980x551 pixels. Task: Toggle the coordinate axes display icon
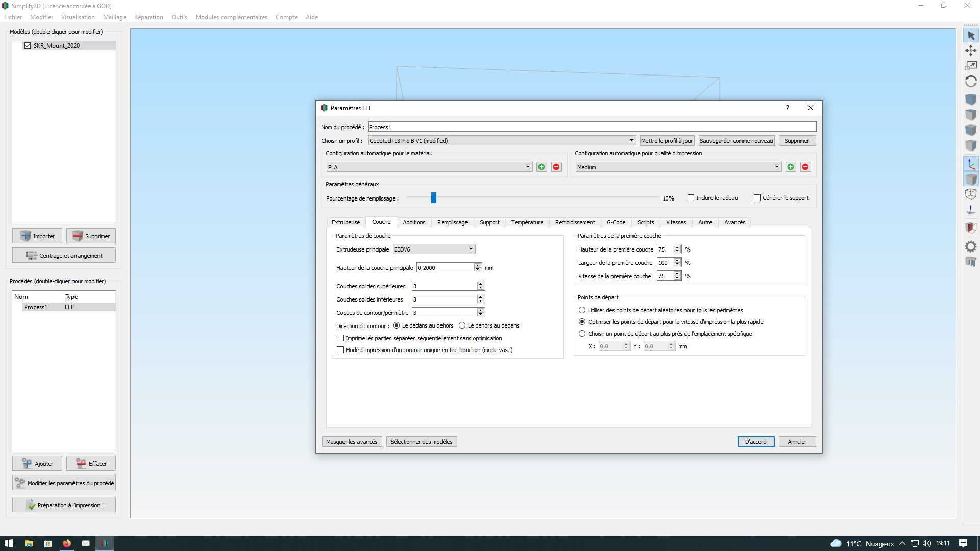[x=971, y=164]
